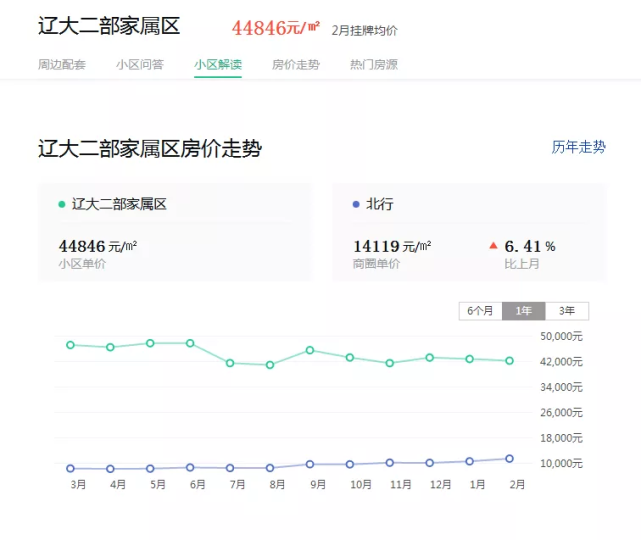Screen dimensions: 641x540
Task: Select the 1年 time range
Action: click(x=524, y=311)
